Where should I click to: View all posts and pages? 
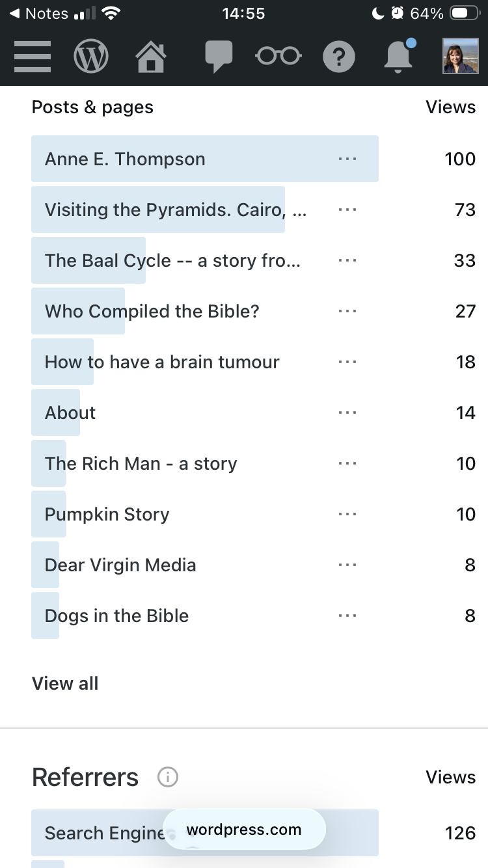[65, 683]
